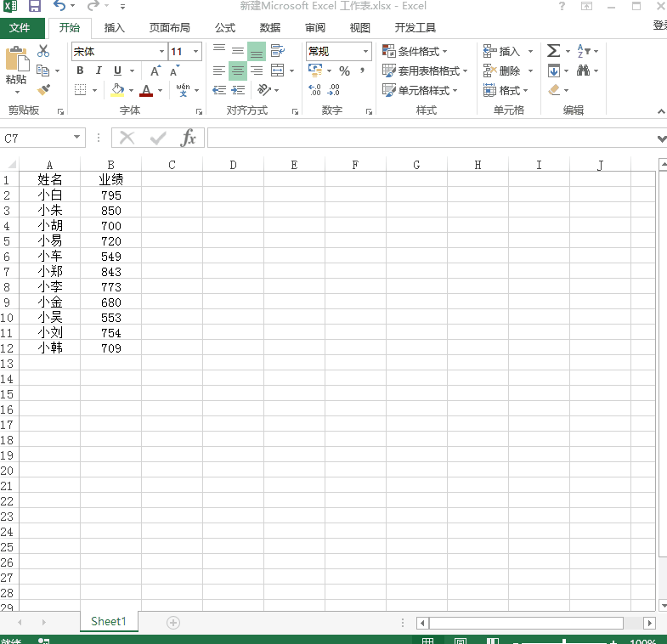The image size is (667, 644).
Task: Open the Name Box dropdown arrow
Action: point(77,137)
